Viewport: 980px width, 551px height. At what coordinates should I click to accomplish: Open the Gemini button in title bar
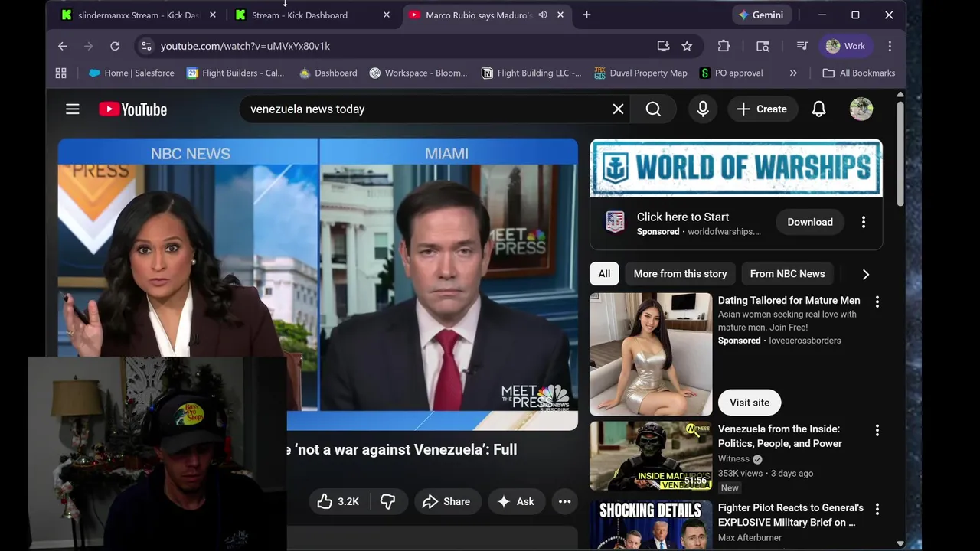pos(761,15)
